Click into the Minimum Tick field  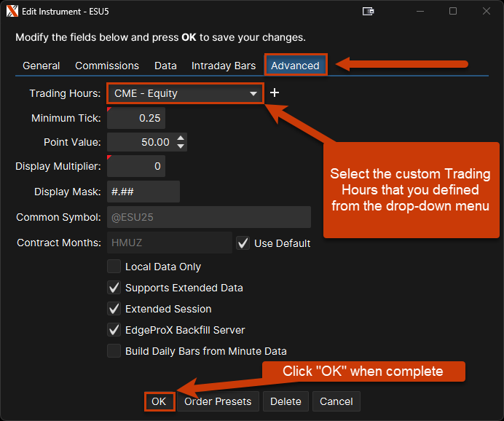click(x=136, y=118)
